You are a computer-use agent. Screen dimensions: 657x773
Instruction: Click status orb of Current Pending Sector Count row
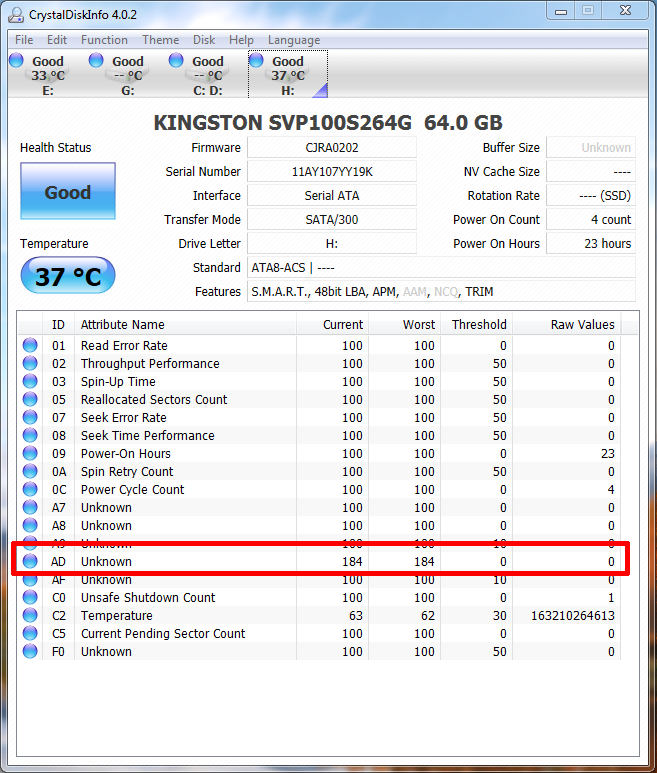30,633
